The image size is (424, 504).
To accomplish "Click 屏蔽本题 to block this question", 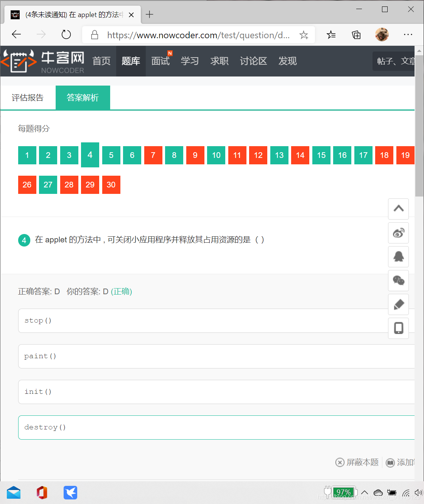I will tap(357, 462).
